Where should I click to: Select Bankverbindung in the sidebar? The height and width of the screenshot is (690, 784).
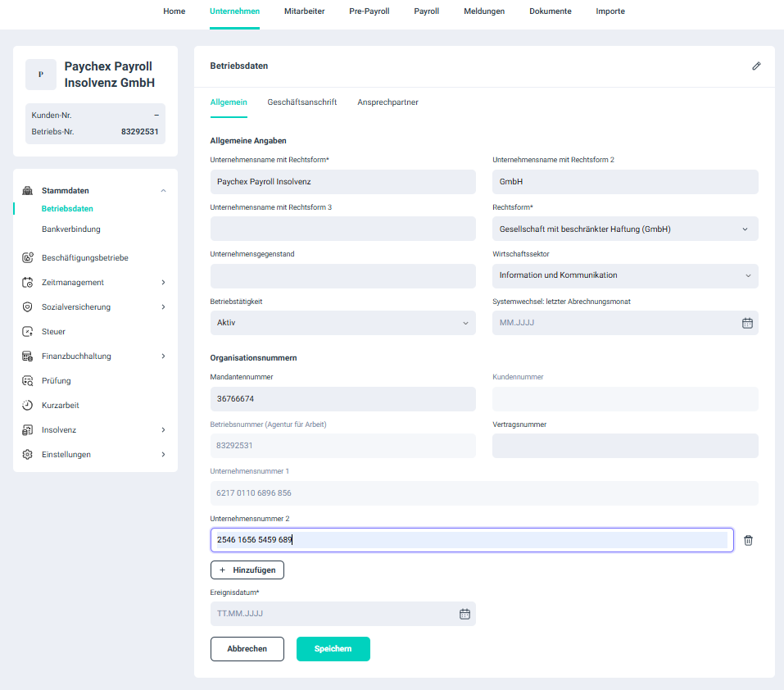71,229
